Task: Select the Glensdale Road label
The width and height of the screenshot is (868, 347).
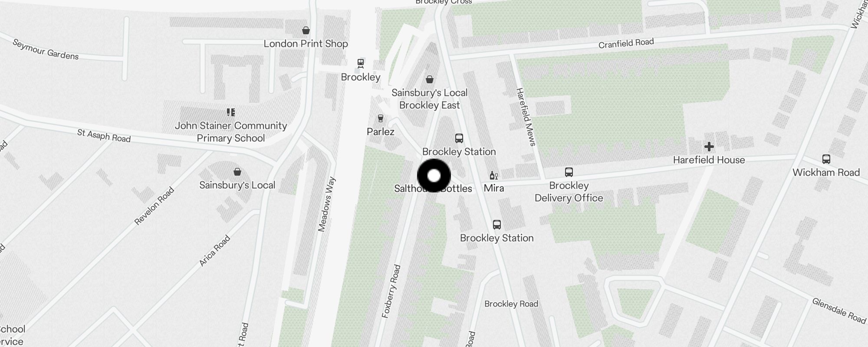Action: point(839,311)
